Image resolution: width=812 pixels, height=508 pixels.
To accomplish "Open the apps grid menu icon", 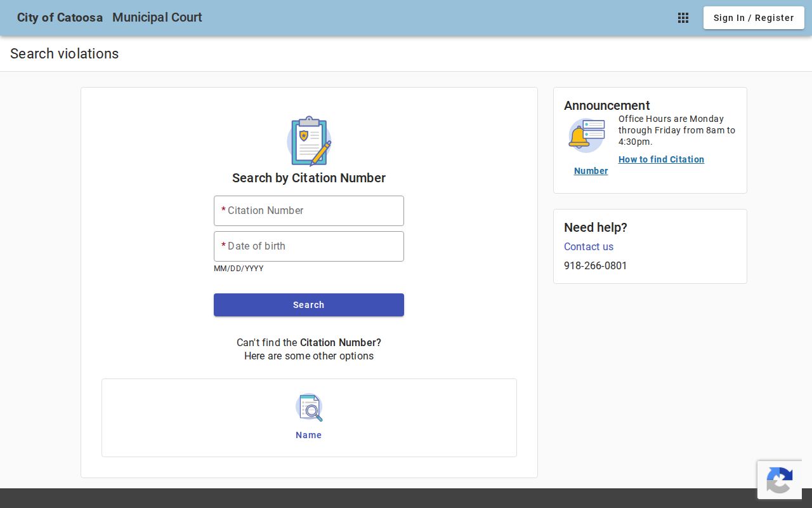I will pyautogui.click(x=683, y=18).
